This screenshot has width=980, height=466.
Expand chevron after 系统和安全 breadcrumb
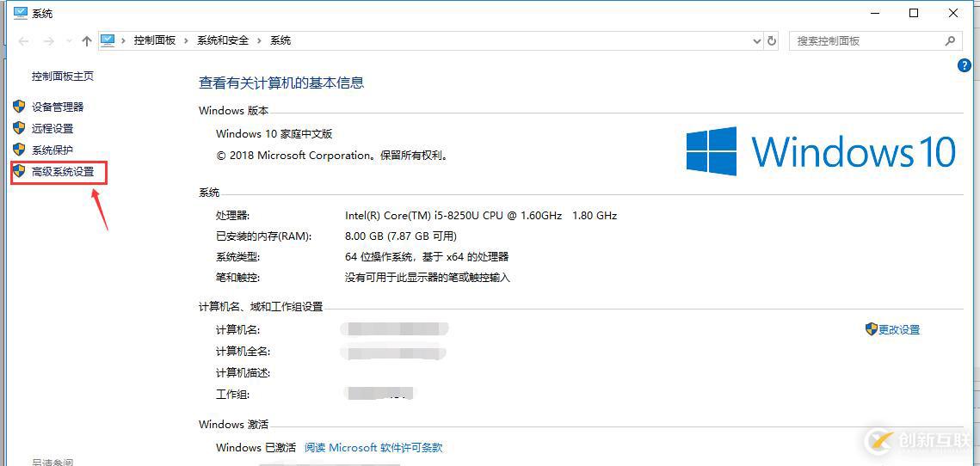click(260, 40)
